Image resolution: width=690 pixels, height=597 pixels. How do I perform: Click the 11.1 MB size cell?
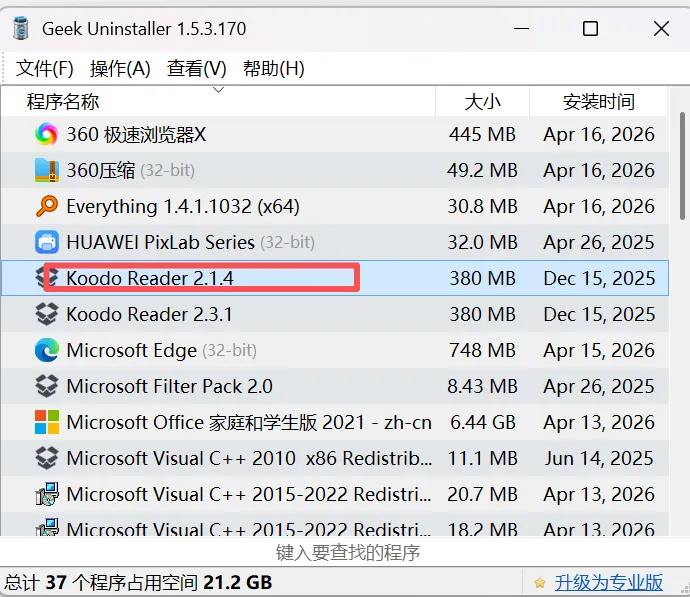coord(482,458)
